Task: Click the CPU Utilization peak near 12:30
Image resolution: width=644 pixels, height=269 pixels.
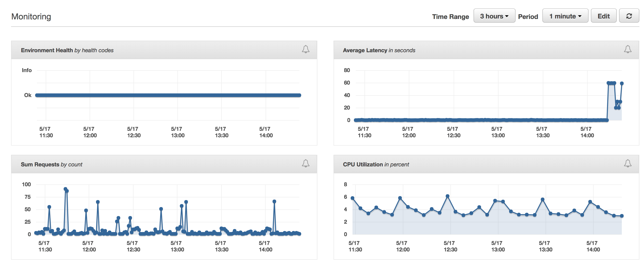Action: [x=447, y=196]
